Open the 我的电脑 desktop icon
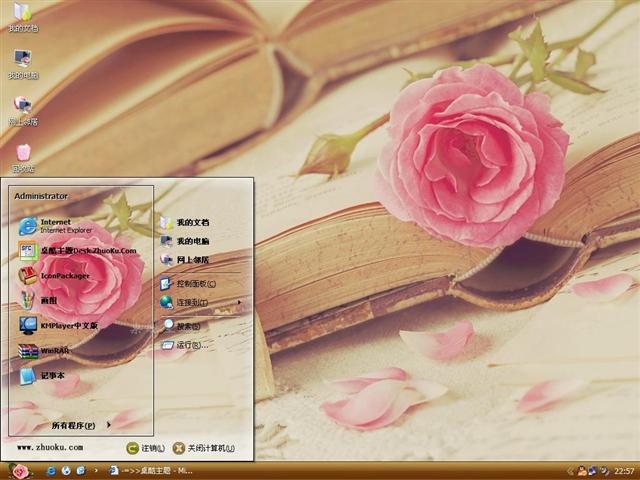640x480 pixels. (23, 64)
